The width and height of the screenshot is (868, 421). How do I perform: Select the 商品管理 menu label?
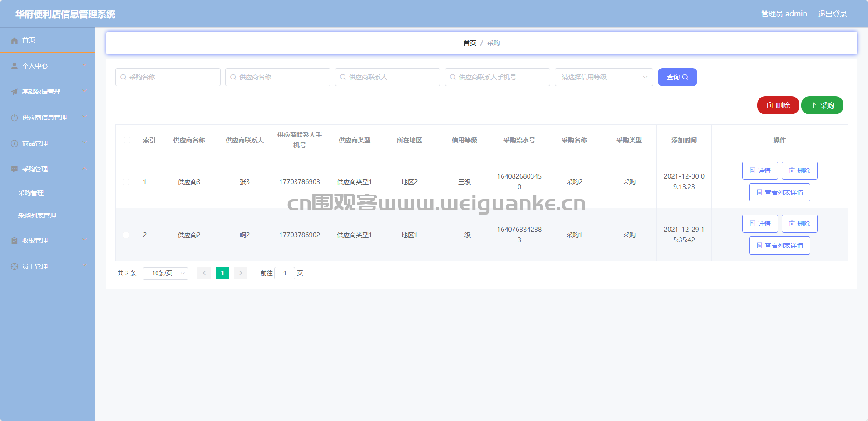tap(35, 143)
